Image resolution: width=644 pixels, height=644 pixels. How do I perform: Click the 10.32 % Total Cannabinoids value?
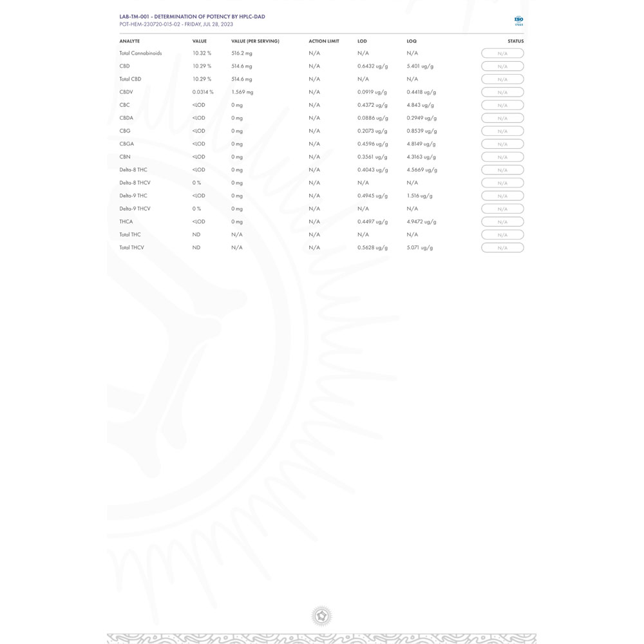[202, 53]
